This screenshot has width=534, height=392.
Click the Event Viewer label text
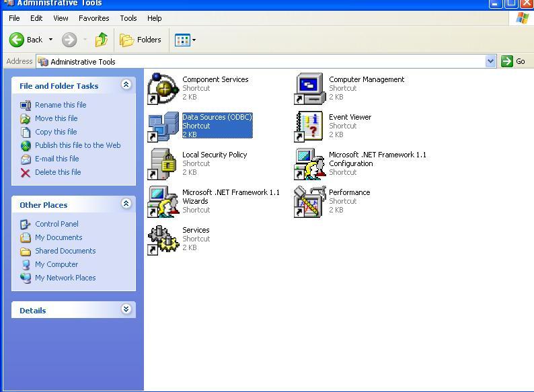pyautogui.click(x=350, y=117)
